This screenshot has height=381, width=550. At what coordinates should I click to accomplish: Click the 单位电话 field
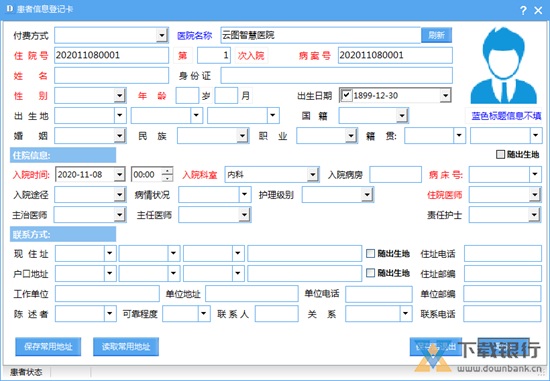coord(378,294)
